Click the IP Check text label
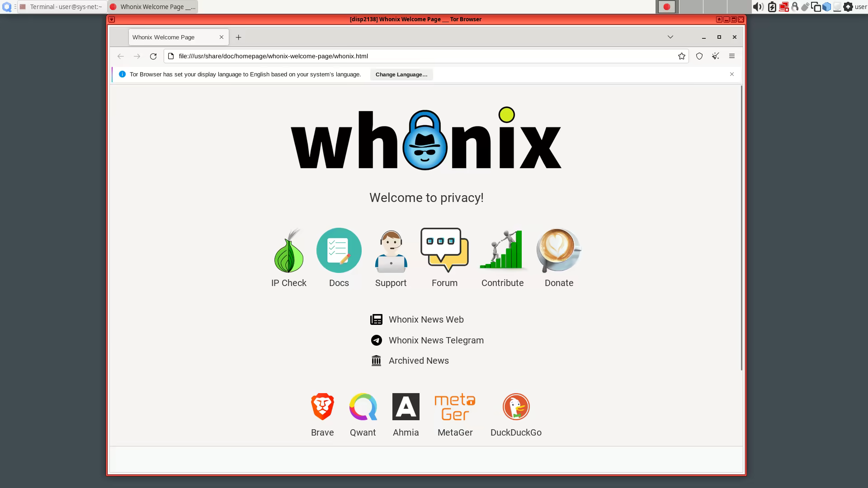 [289, 283]
